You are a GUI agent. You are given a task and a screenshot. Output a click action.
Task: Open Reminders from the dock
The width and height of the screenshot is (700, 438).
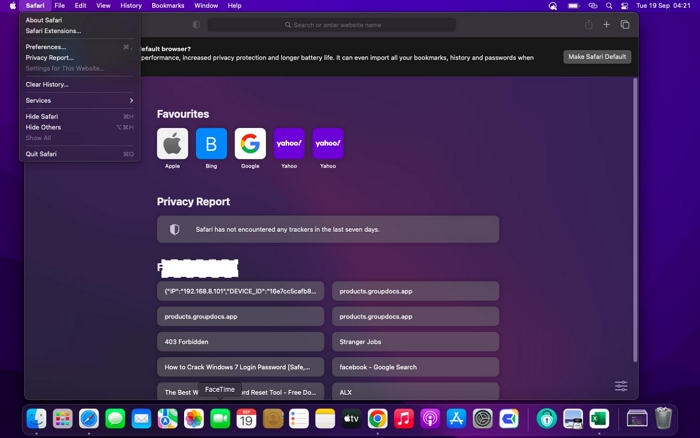pyautogui.click(x=299, y=419)
